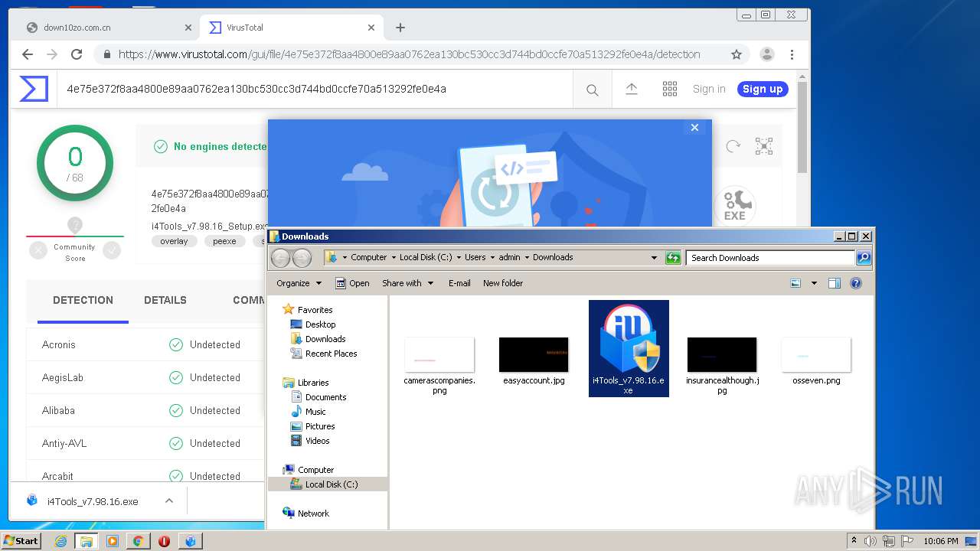
Task: Select the easyaccount.jpg file
Action: 534,361
